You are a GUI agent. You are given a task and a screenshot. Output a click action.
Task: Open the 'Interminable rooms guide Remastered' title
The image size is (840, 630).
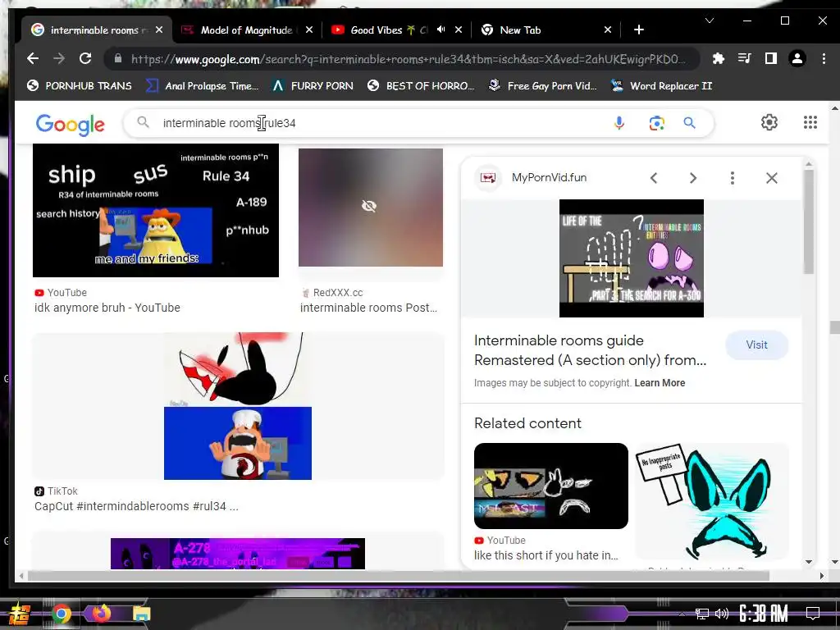coord(591,350)
